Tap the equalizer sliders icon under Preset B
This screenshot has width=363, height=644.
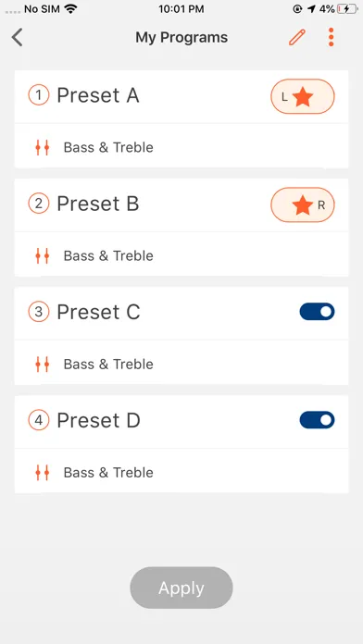pyautogui.click(x=42, y=255)
